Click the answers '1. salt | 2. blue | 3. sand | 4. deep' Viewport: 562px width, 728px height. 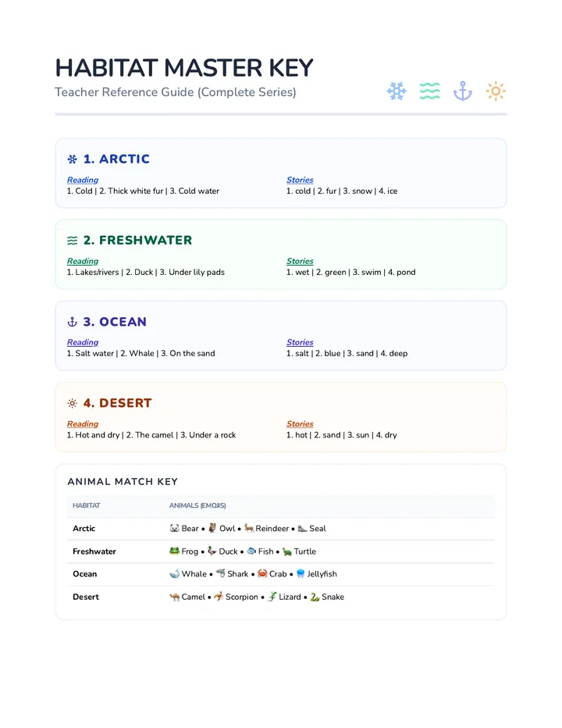pos(347,353)
